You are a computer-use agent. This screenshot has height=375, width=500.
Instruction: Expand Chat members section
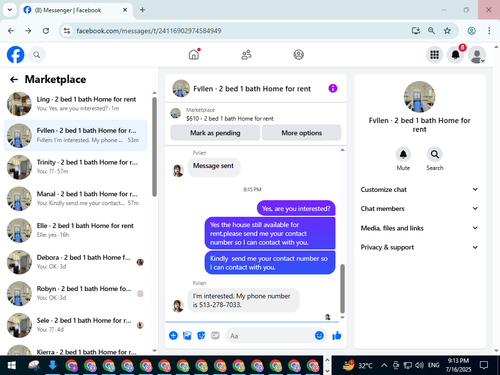[419, 209]
